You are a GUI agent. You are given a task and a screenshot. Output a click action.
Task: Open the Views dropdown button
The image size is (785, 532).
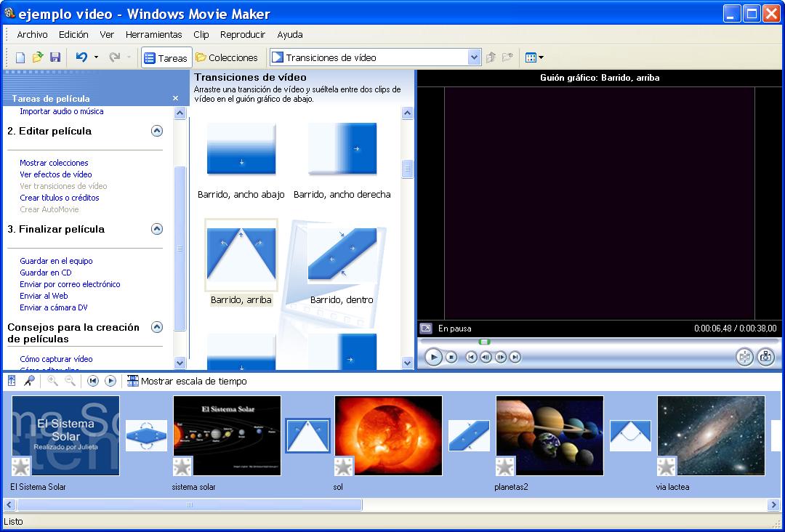[x=534, y=57]
